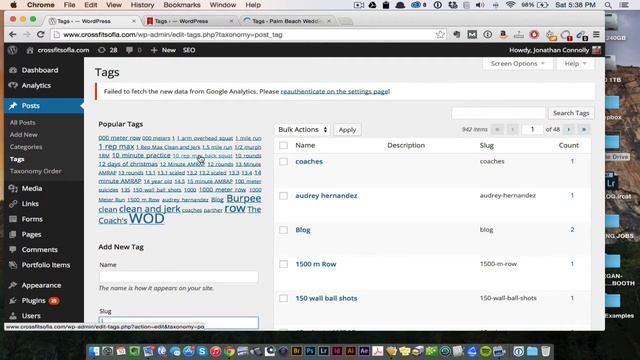The width and height of the screenshot is (640, 360).
Task: Click the Spotlight search icon
Action: (608, 5)
